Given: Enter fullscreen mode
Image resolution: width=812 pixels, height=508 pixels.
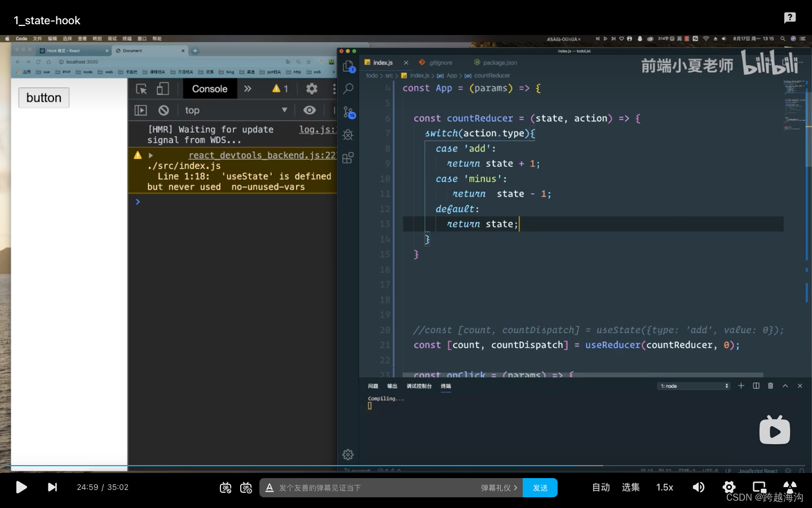Looking at the screenshot, I should tap(790, 487).
